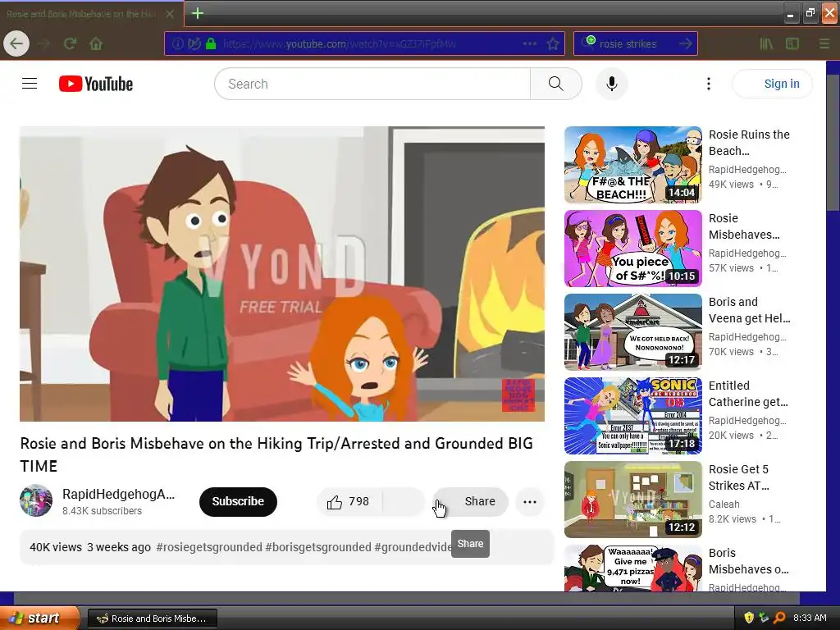Open the Rosie Misbehaves 10:15 thumbnail

click(632, 249)
